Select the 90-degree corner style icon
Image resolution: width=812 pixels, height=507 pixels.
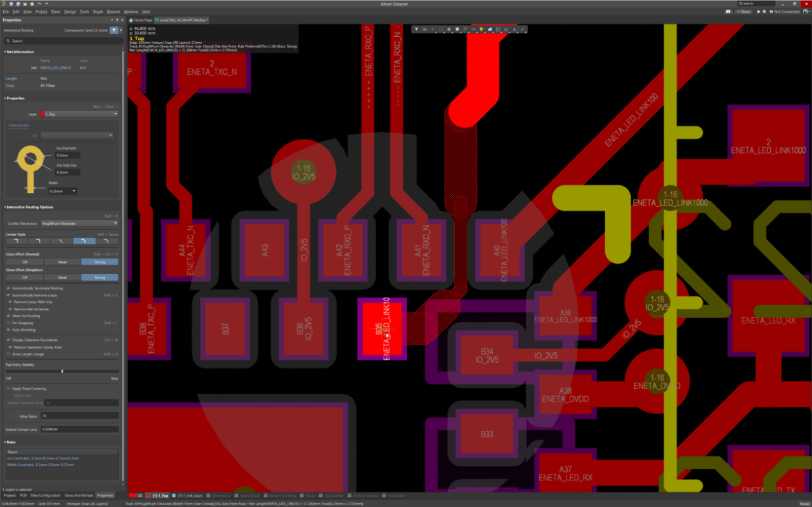pos(16,241)
